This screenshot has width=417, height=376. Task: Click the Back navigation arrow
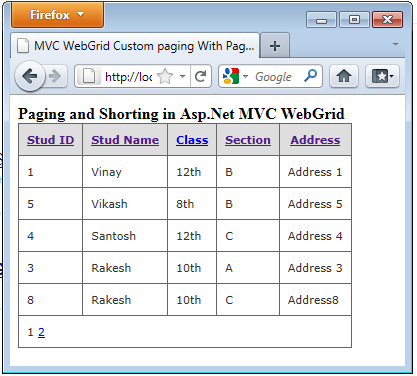click(30, 76)
